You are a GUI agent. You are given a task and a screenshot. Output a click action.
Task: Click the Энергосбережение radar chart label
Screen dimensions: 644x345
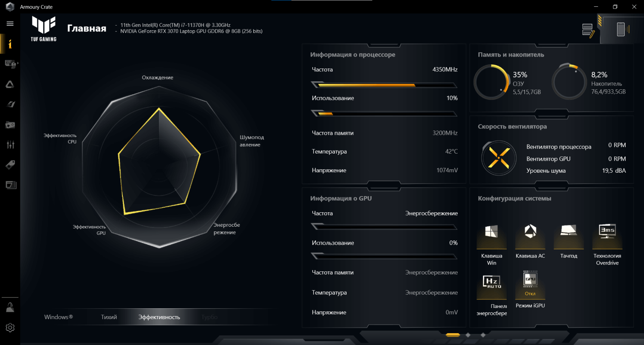226,228
